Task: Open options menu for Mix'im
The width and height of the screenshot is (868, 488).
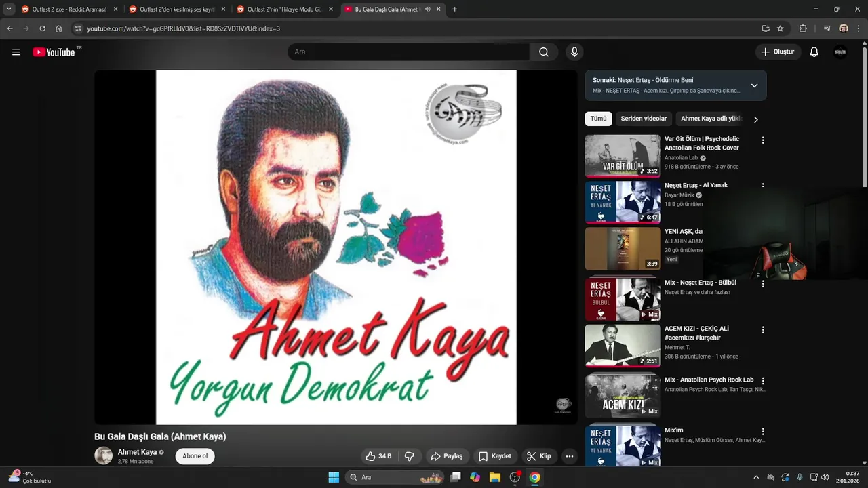Action: pos(763,432)
